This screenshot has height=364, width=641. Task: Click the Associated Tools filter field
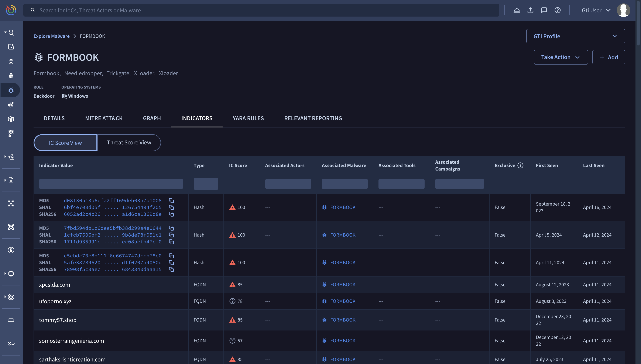pyautogui.click(x=401, y=184)
